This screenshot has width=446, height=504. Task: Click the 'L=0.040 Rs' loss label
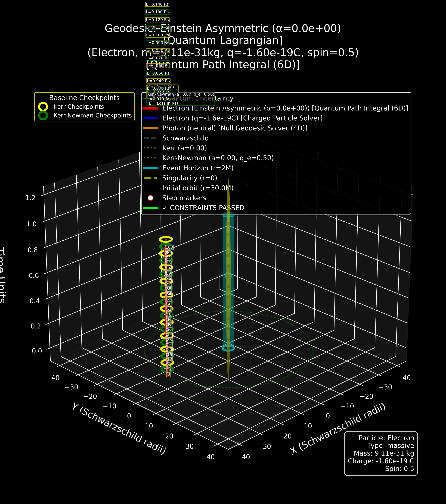158,81
